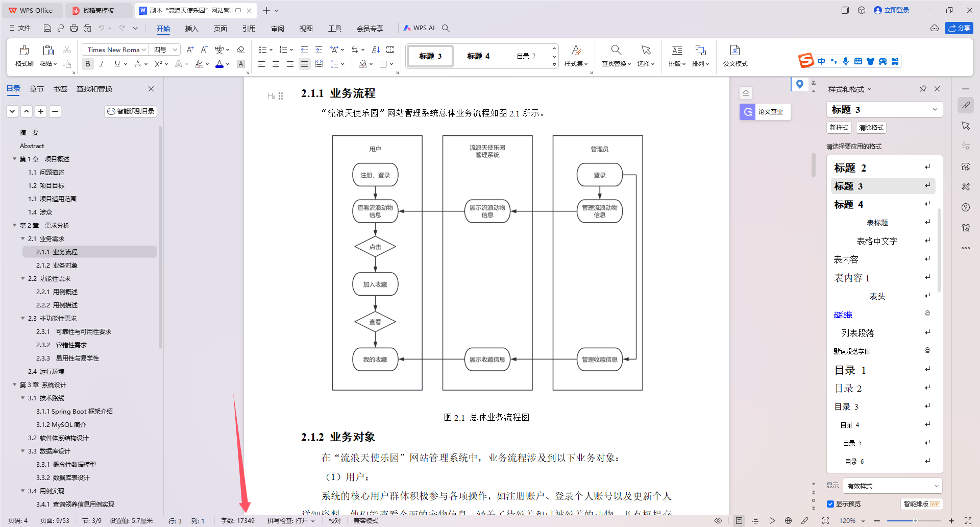Pin the styles and formatting pane
Viewport: 980px width, 527px height.
tap(923, 89)
